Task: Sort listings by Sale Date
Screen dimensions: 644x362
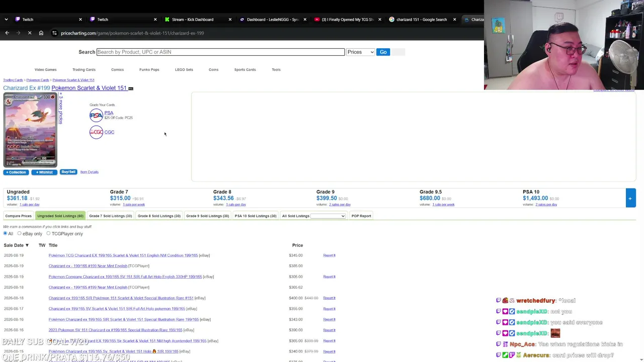Action: 16,245
